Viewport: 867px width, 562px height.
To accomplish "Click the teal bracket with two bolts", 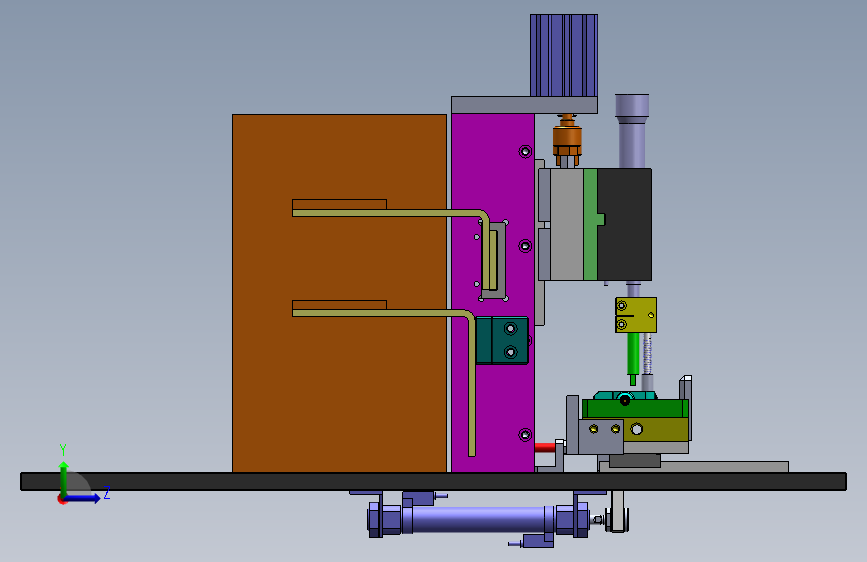I will coord(502,340).
